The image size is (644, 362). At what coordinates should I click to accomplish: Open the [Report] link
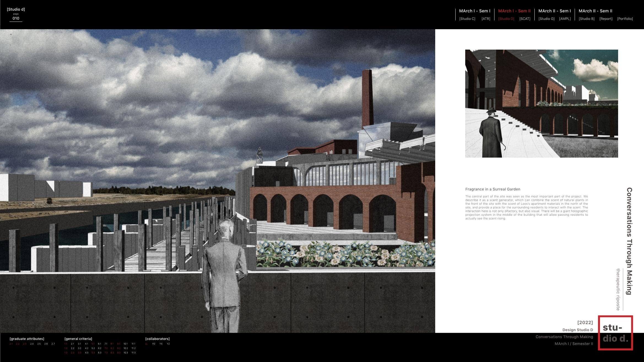[606, 19]
